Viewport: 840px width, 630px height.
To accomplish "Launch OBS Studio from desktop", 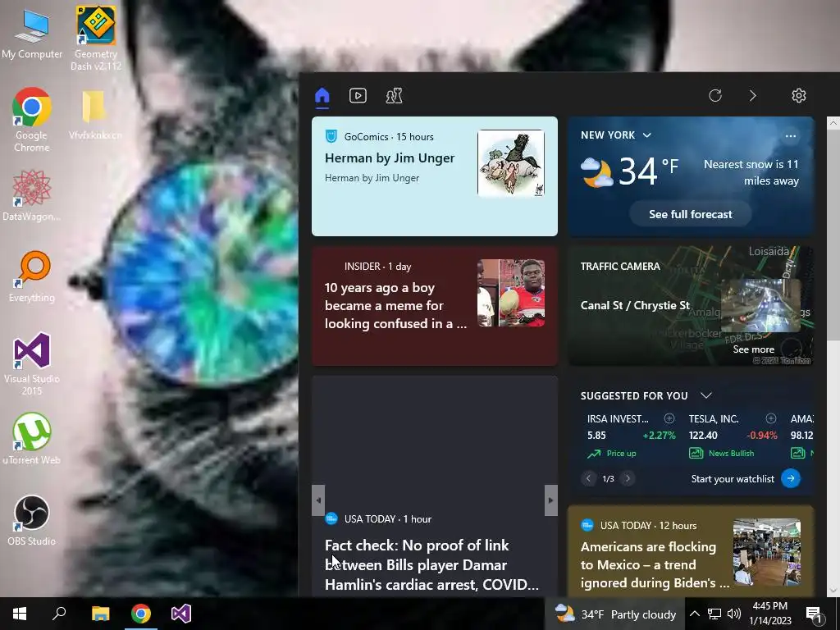I will pos(32,520).
